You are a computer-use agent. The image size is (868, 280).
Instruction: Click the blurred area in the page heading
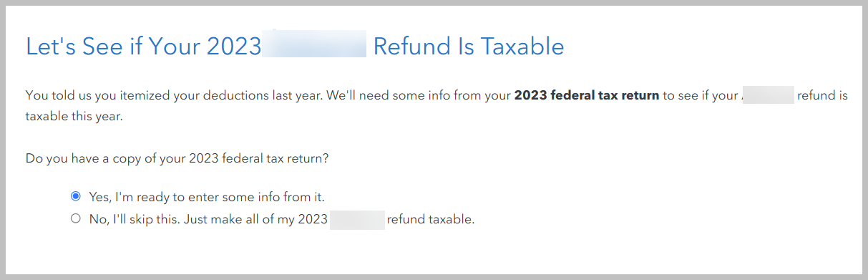(315, 47)
